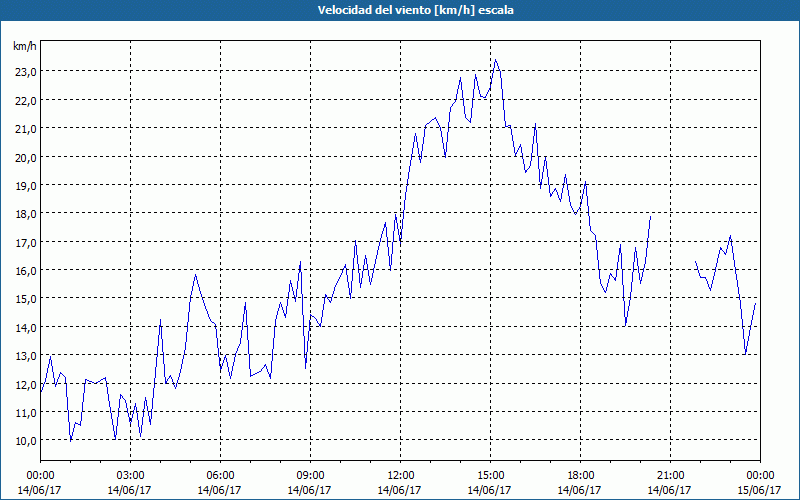Click the "00:00" label above date 15/06/17
Screen dimensions: 800x500
(x=760, y=476)
